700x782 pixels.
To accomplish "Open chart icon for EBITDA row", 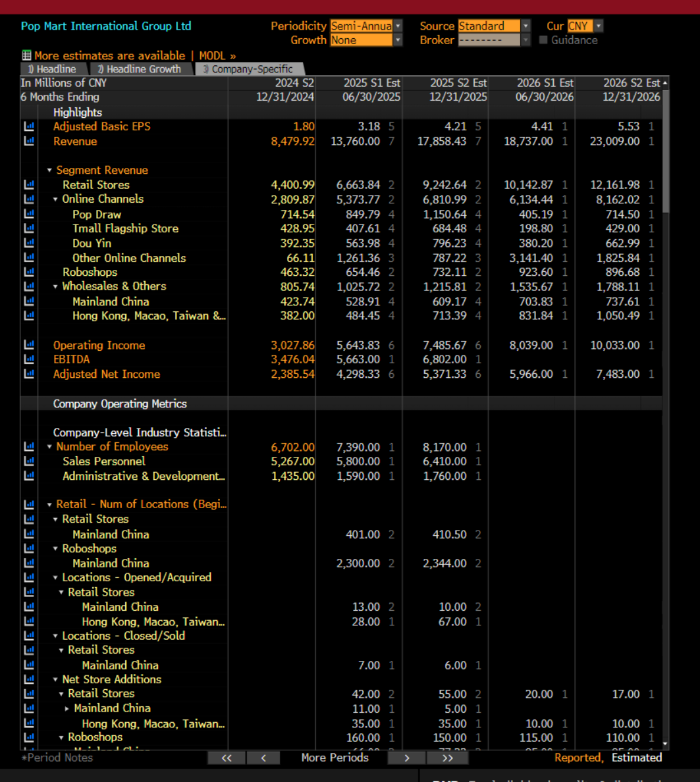I will [29, 359].
